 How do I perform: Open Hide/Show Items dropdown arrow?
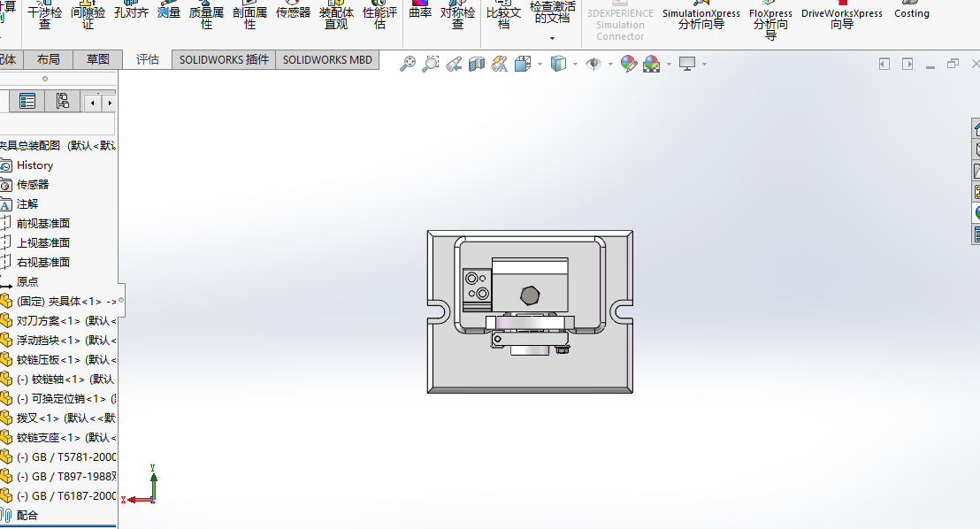click(x=610, y=65)
